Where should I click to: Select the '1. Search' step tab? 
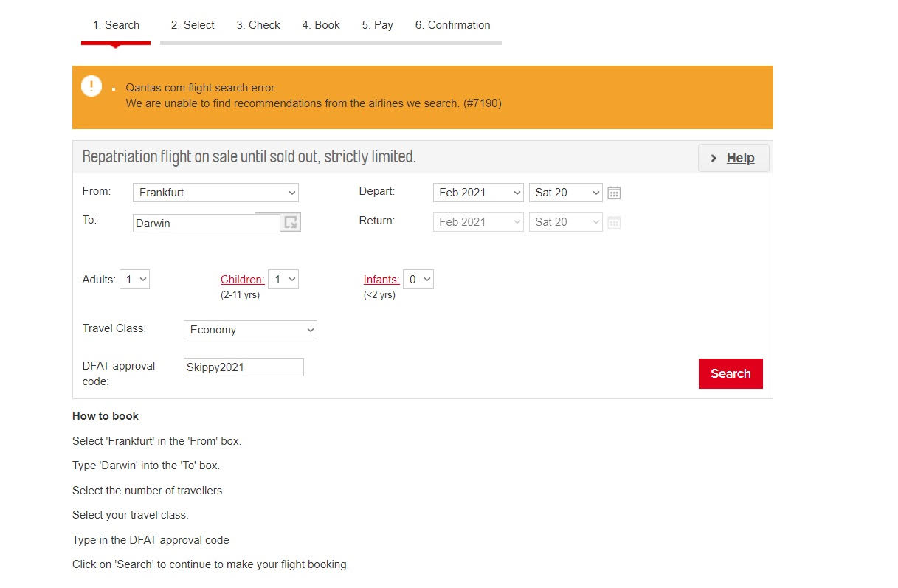116,25
